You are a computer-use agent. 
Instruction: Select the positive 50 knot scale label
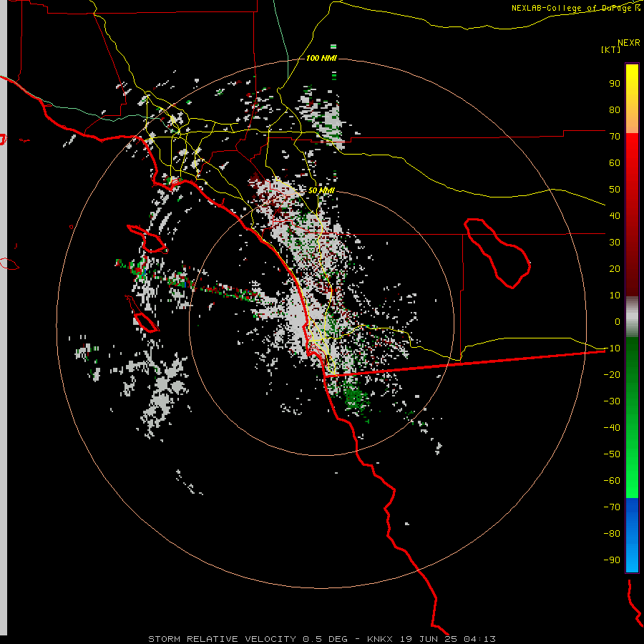tap(615, 190)
